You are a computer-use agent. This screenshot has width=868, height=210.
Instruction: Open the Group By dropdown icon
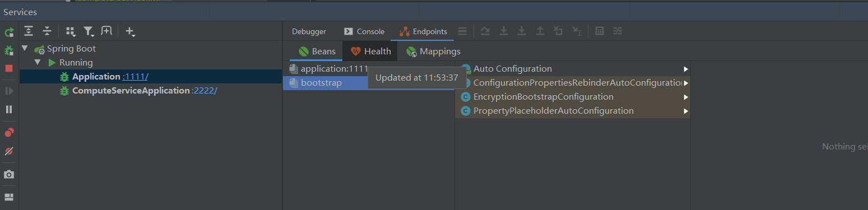71,31
